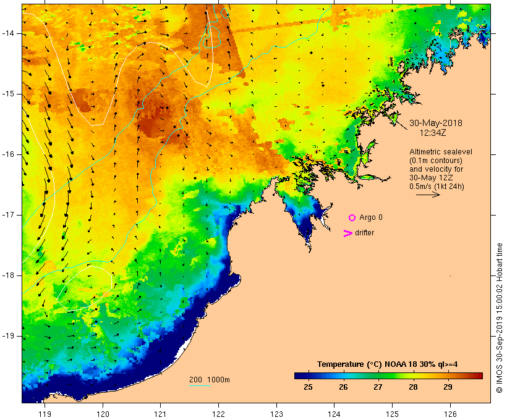
Task: Click the date text 30-May-2018
Action: pyautogui.click(x=435, y=123)
